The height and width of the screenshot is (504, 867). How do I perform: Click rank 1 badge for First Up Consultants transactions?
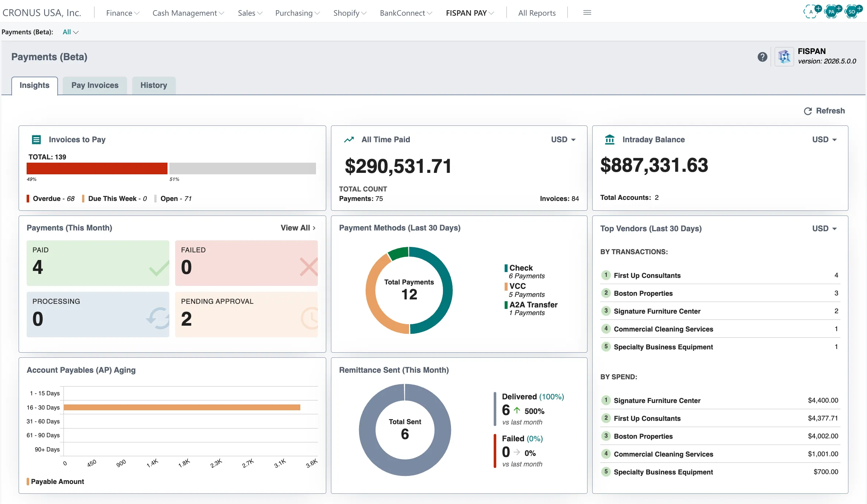pos(606,275)
